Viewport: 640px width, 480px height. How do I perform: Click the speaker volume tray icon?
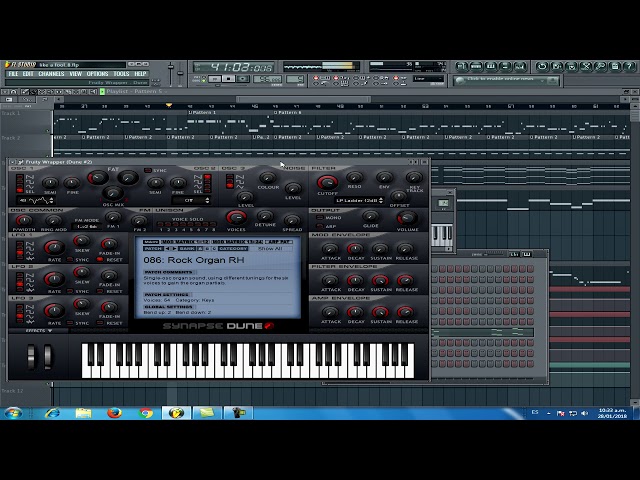click(x=584, y=413)
